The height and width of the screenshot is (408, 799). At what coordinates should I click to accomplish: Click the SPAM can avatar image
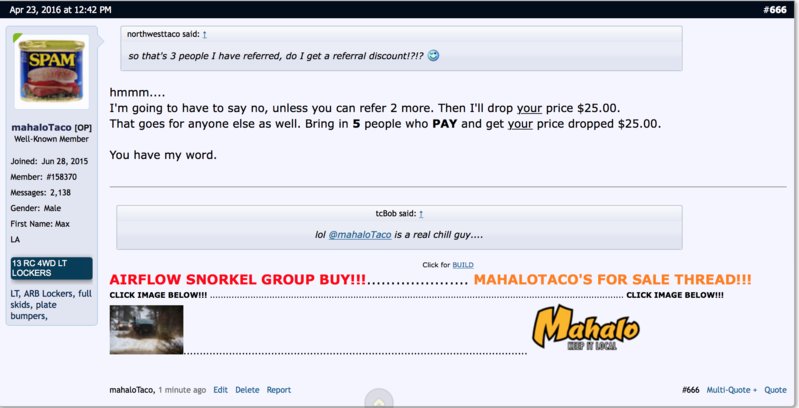[x=51, y=71]
